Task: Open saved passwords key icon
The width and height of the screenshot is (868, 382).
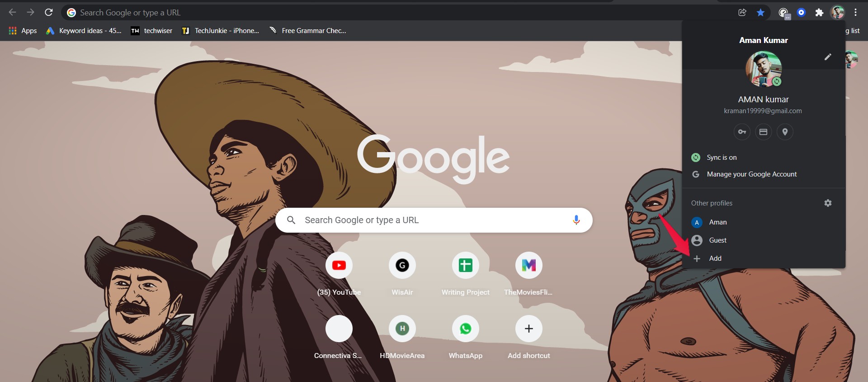Action: [x=742, y=132]
